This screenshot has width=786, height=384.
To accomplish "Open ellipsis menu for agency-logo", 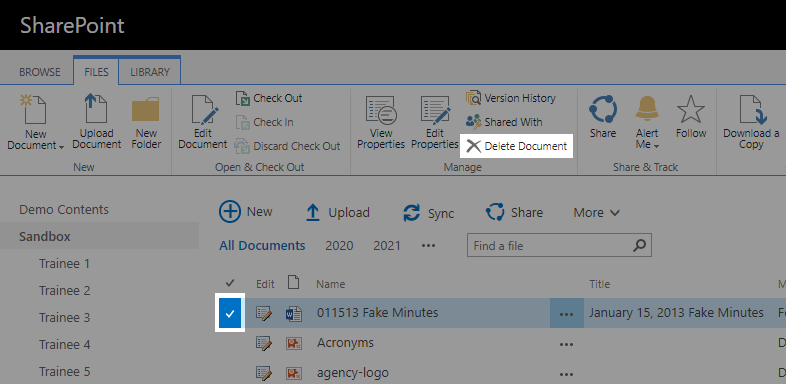I will (566, 374).
